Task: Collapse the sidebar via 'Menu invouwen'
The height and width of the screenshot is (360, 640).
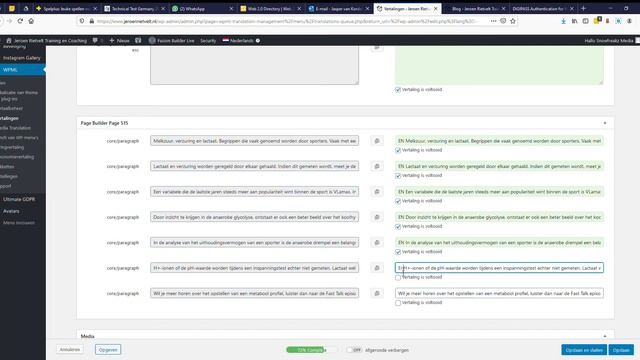Action: click(19, 223)
